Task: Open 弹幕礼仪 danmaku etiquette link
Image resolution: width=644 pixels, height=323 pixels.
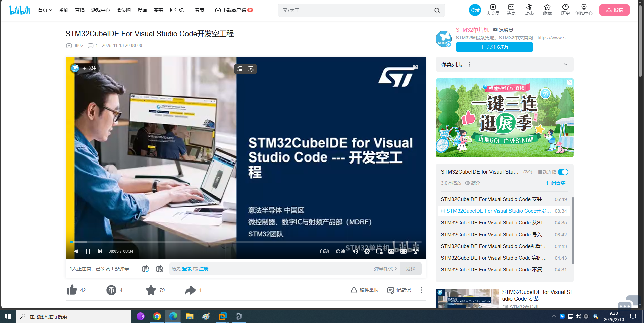Action: pos(385,269)
